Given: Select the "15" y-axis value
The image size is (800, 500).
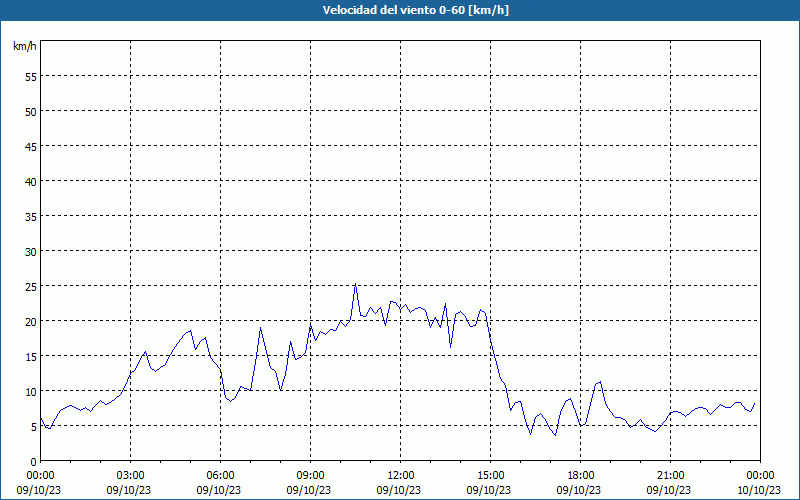Looking at the screenshot, I should pyautogui.click(x=31, y=357).
